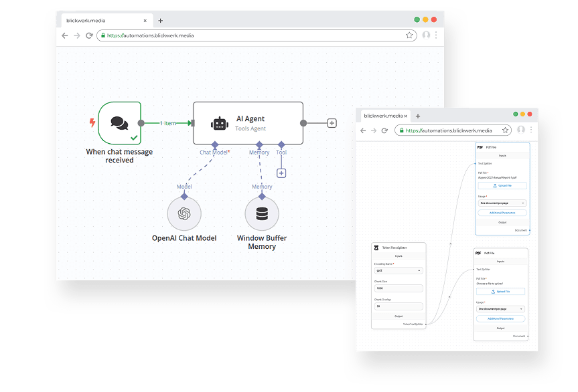Viewport: 578px width, 392px height.
Task: Click the padlock icon in the large window
Action: click(103, 35)
